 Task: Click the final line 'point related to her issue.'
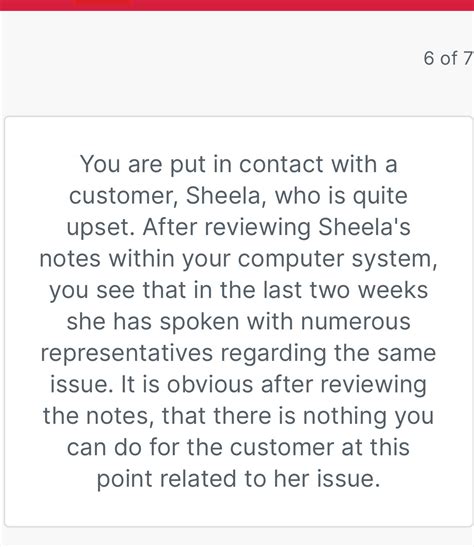coord(239,479)
